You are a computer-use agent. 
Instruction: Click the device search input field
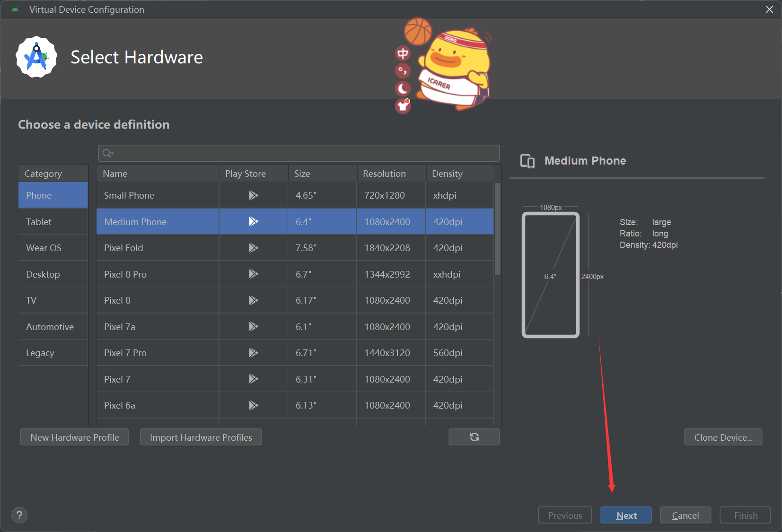[299, 153]
